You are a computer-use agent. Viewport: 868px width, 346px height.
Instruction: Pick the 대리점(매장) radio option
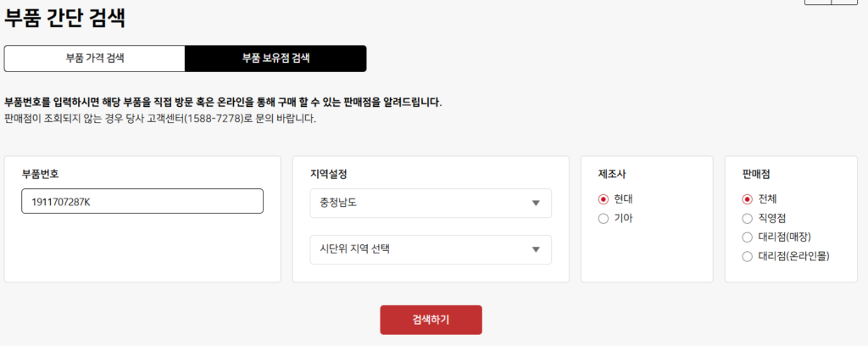coord(747,237)
